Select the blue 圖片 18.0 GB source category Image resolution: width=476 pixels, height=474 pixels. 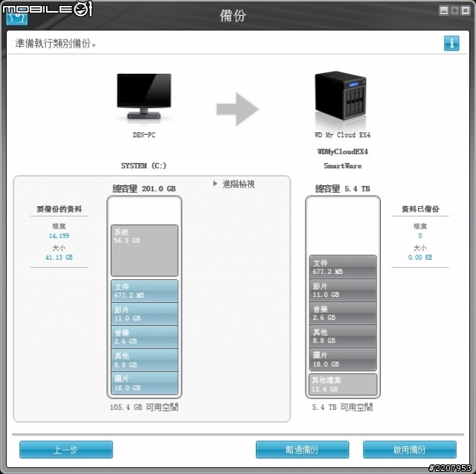tap(144, 383)
